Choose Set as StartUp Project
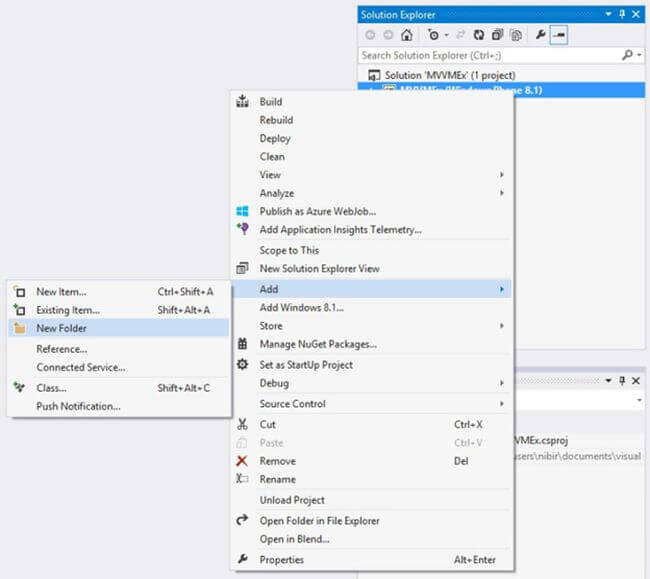 [x=371, y=364]
